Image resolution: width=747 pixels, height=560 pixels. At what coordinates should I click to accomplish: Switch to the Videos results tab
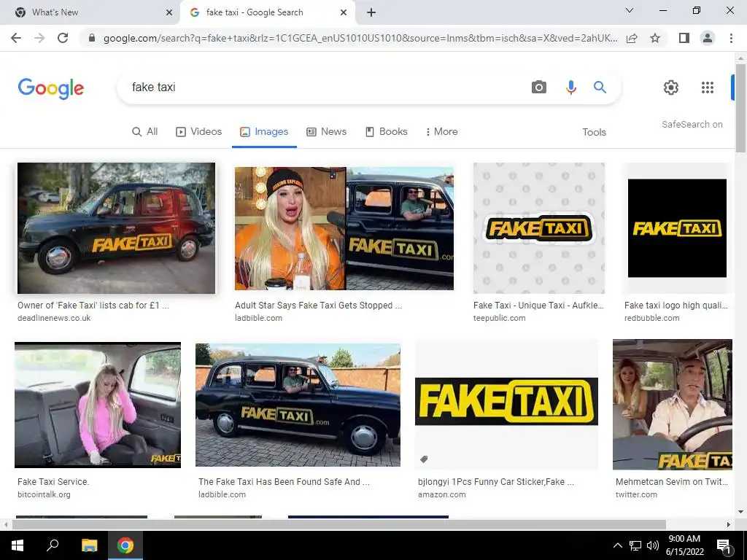(x=198, y=132)
